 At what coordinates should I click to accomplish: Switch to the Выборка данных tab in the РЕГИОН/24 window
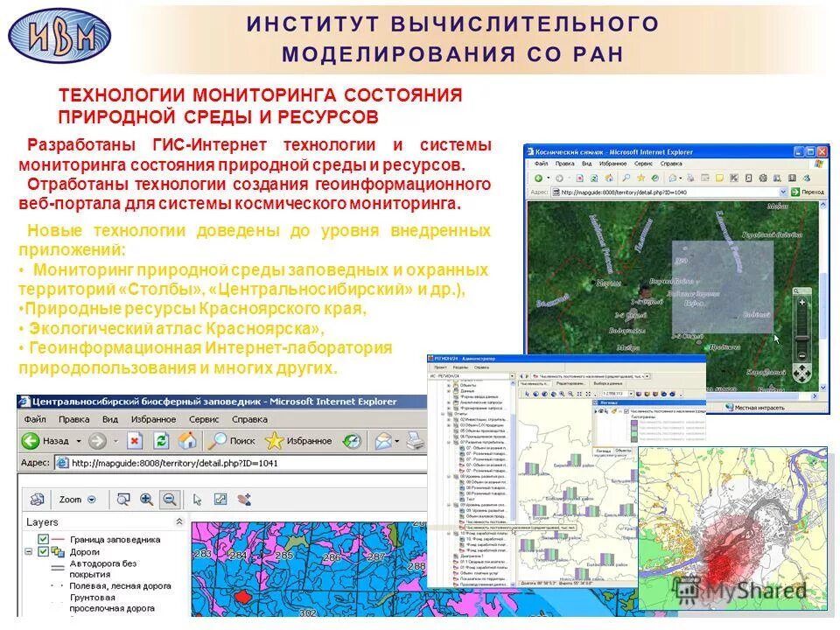pos(608,384)
